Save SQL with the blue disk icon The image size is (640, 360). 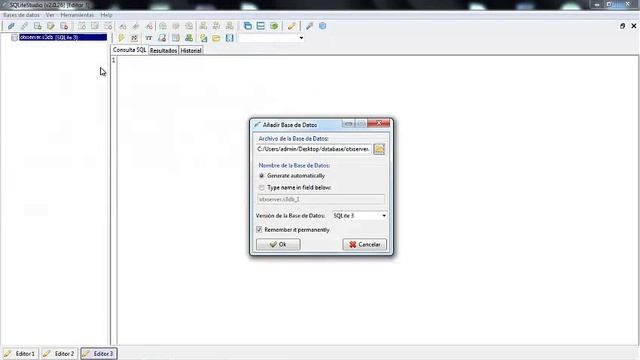(x=230, y=38)
